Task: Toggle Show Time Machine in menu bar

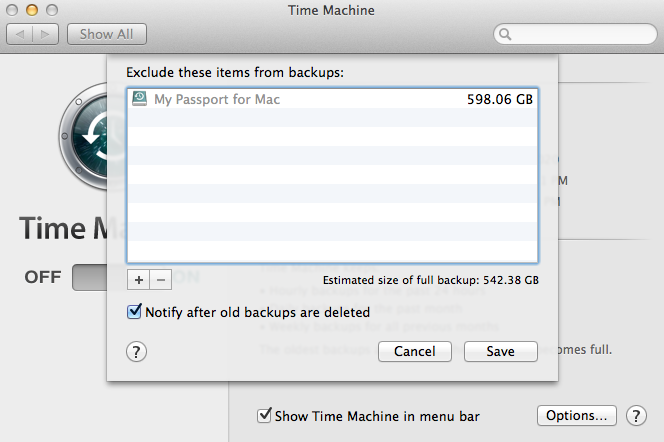Action: (265, 415)
